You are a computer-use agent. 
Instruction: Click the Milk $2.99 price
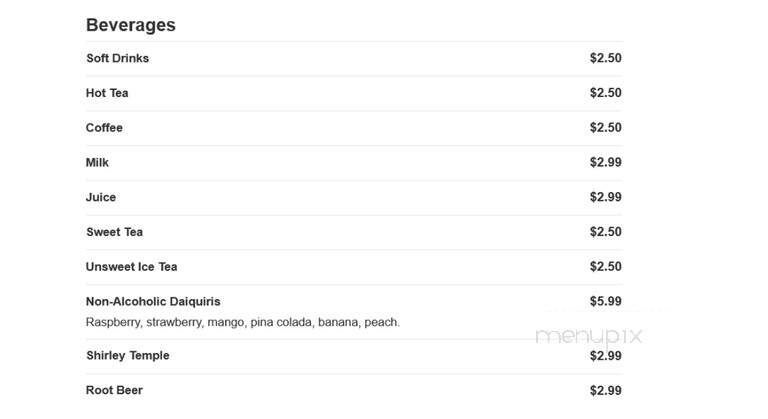606,163
